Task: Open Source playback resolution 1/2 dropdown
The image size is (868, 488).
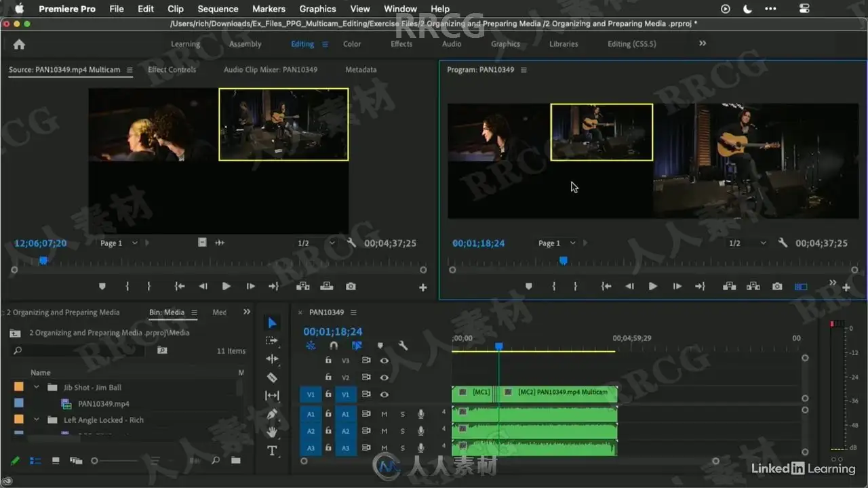Action: [x=317, y=243]
